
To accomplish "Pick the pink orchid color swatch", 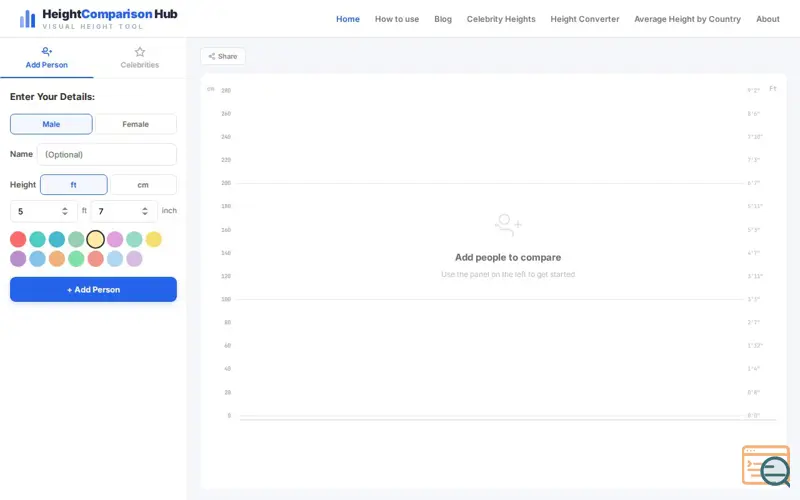I will tap(115, 239).
